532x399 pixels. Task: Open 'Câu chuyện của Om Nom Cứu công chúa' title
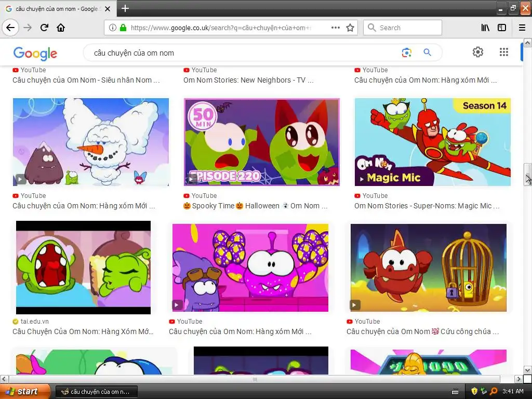coord(422,331)
